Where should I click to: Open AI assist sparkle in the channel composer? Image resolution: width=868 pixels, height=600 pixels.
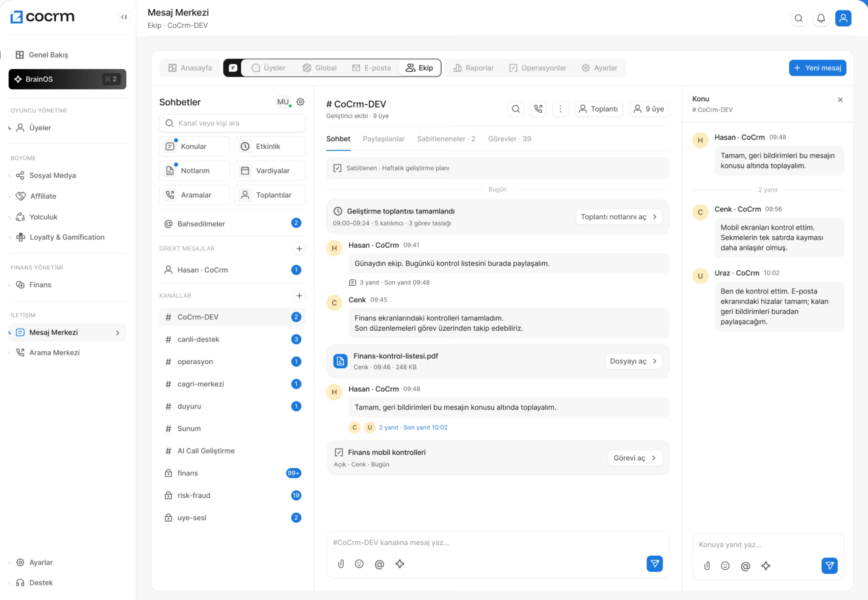tap(400, 563)
